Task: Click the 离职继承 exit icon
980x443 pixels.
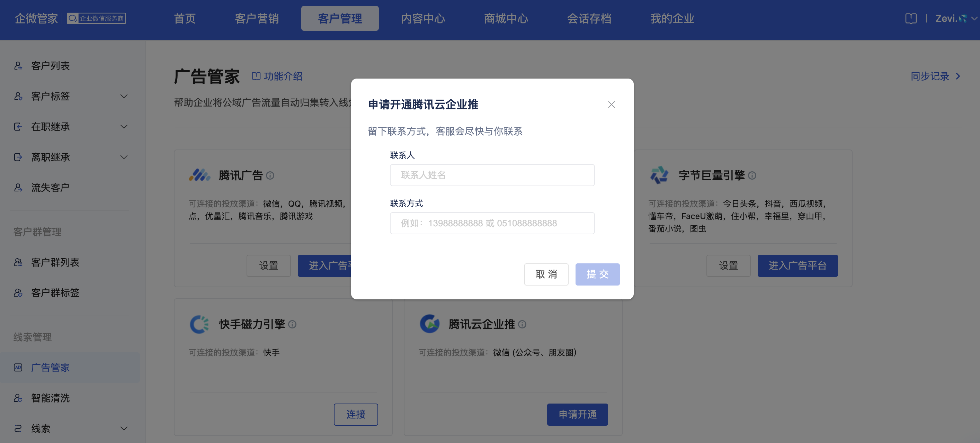Action: [18, 157]
